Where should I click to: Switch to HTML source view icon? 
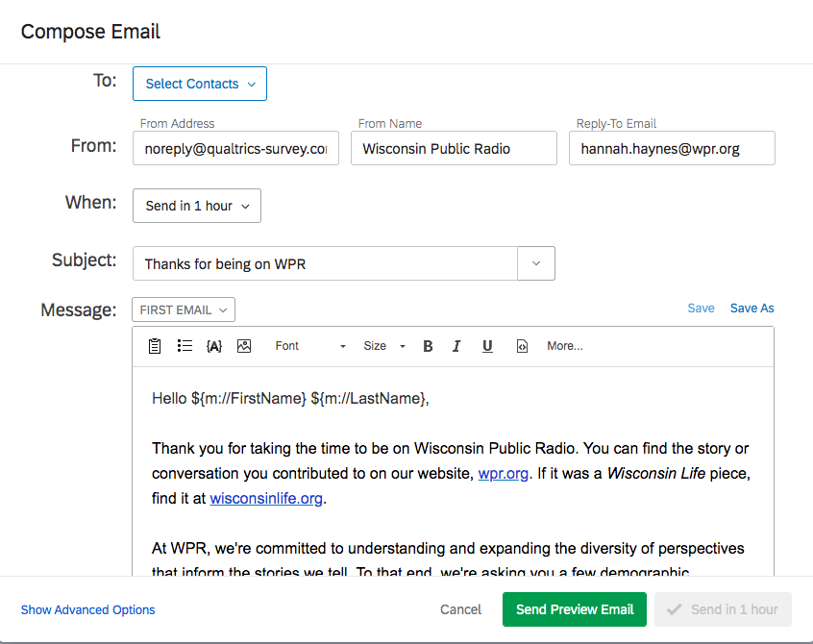tap(522, 346)
